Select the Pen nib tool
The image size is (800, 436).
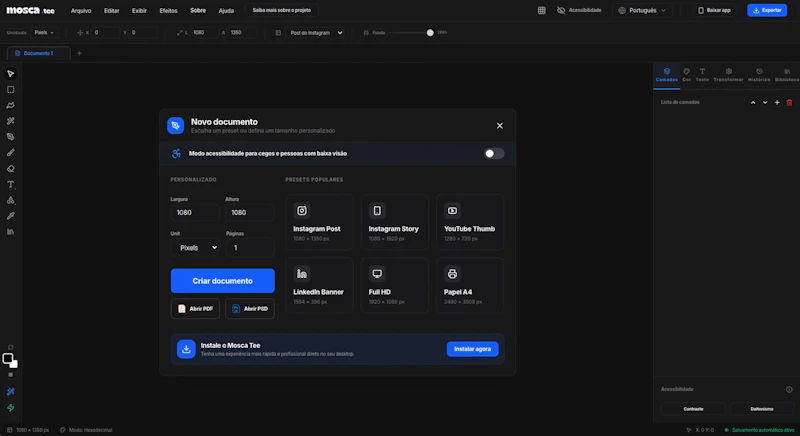click(11, 137)
